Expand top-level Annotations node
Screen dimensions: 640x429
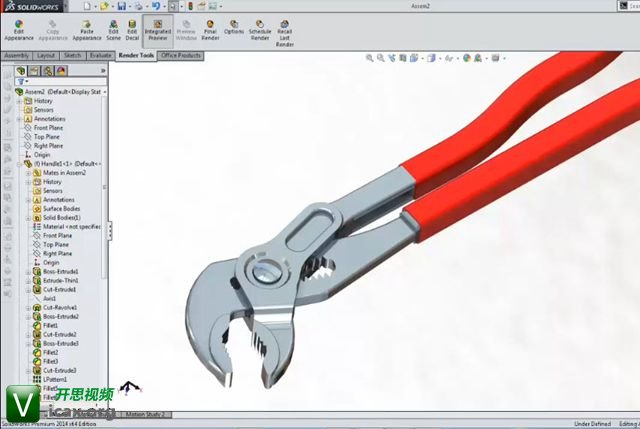pos(19,119)
